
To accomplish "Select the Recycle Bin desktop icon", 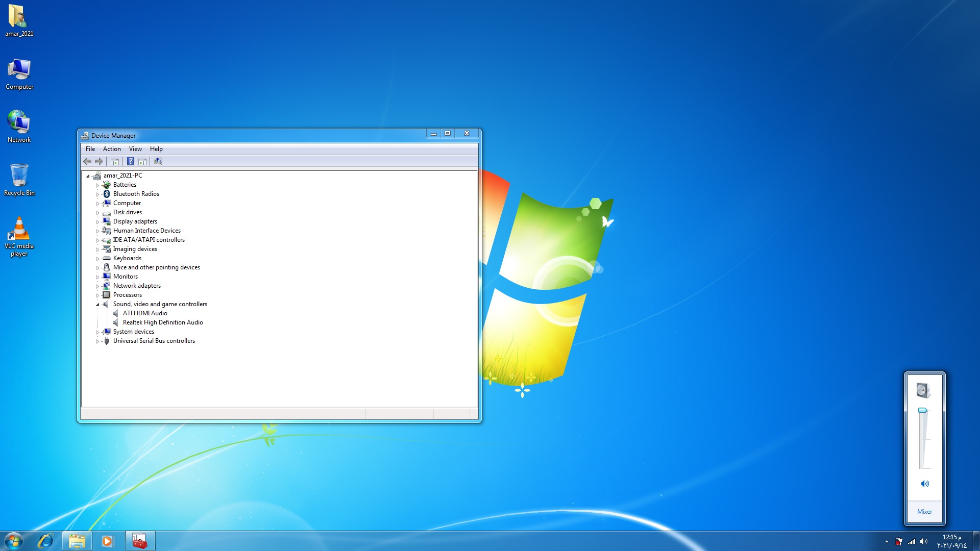I will pos(19,180).
